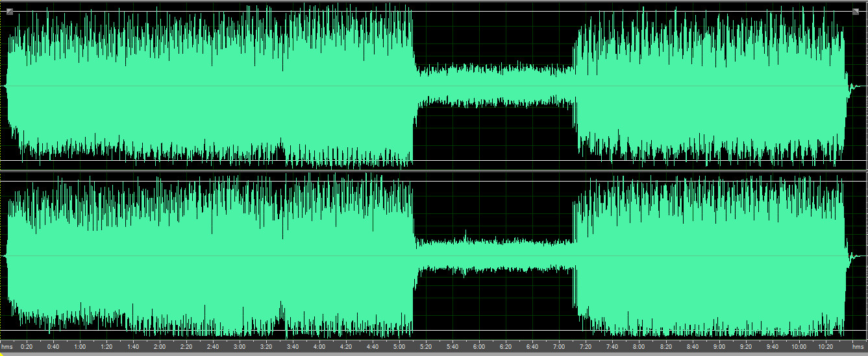Click the fade-out handle at top-right of waveform
The height and width of the screenshot is (356, 868).
click(x=858, y=11)
